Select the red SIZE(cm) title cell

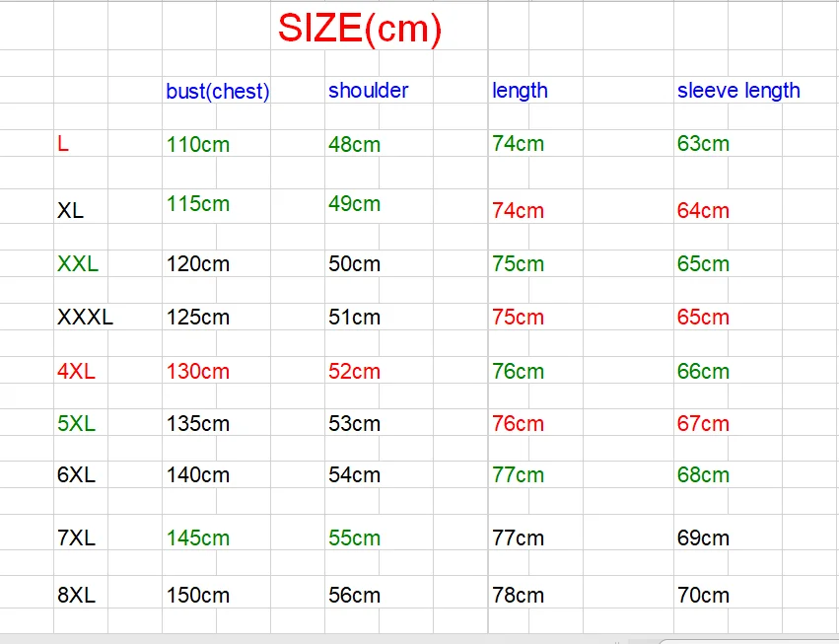pos(360,30)
